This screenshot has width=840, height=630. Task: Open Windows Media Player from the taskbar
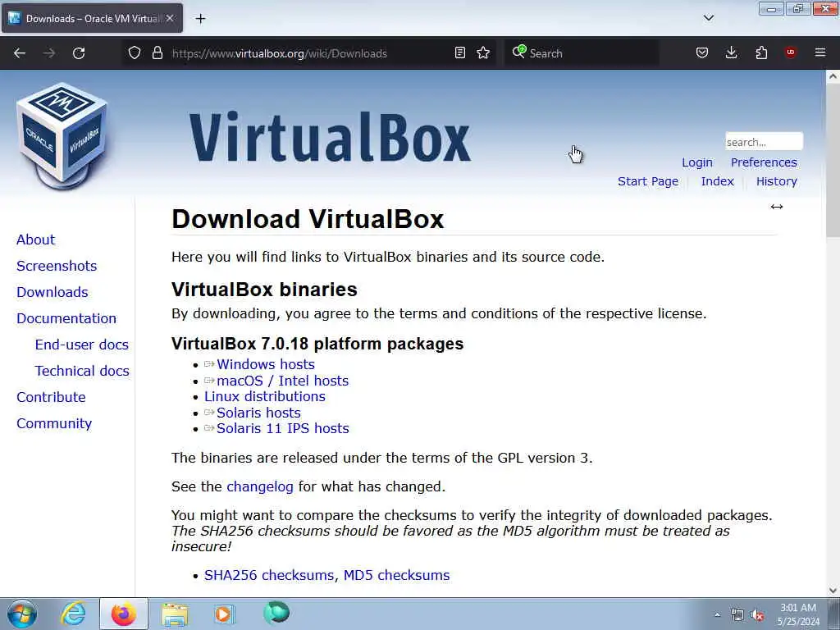[x=225, y=614]
